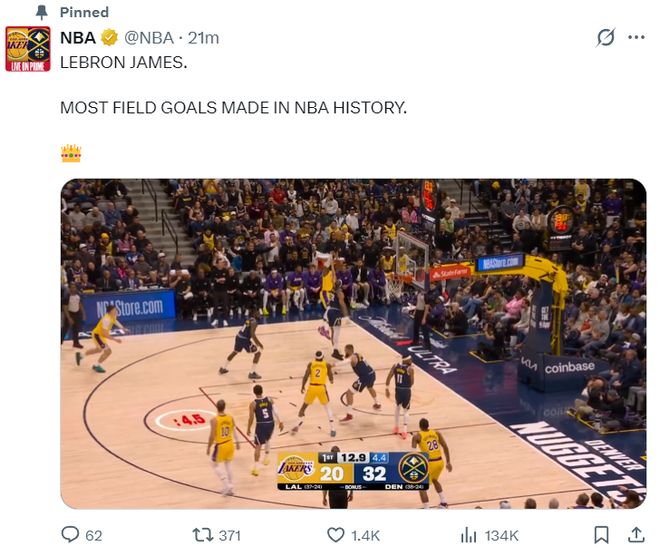The image size is (660, 556).
Task: Click the @NBA handle
Action: pyautogui.click(x=148, y=38)
